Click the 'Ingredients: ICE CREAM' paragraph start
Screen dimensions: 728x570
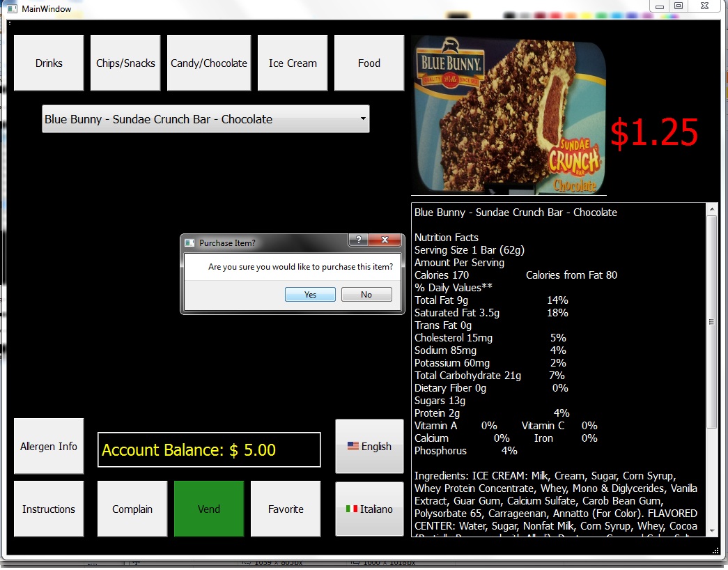pos(471,476)
